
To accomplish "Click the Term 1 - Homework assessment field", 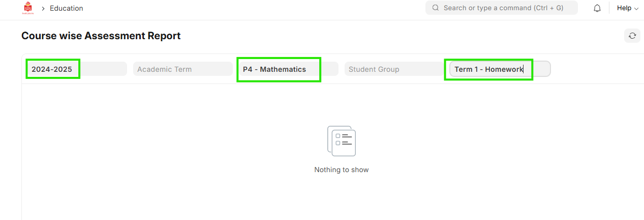I will 499,69.
